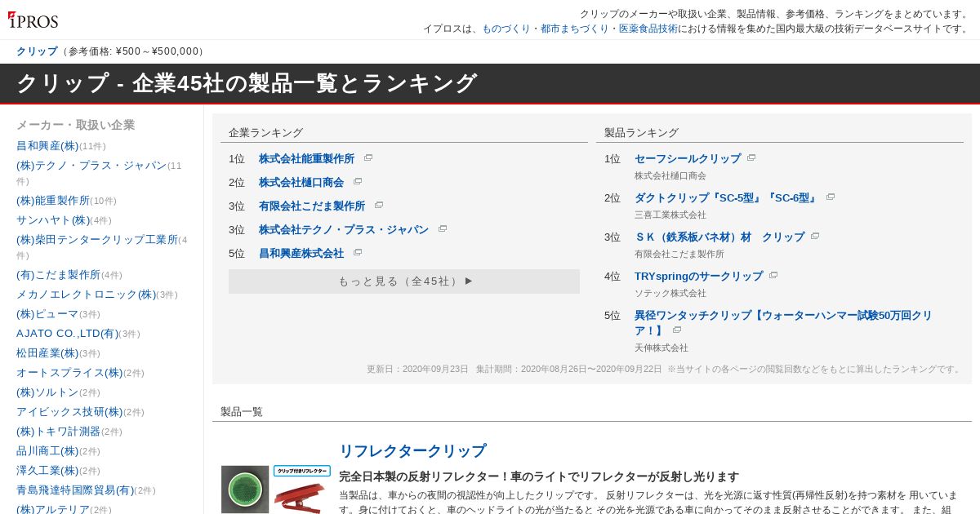Open ＳＫ（鉄系板バネ材）材 クリップ product link
The height and width of the screenshot is (514, 980).
point(719,237)
